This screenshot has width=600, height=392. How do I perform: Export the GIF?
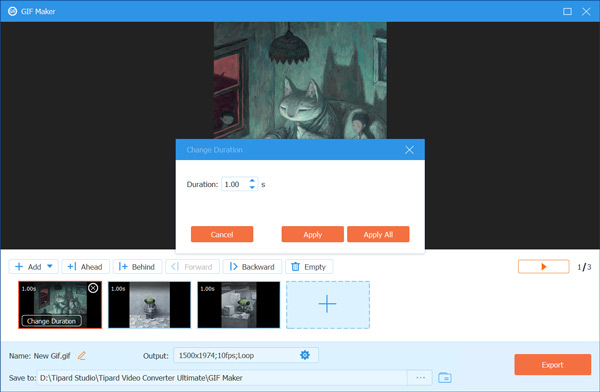click(x=553, y=364)
